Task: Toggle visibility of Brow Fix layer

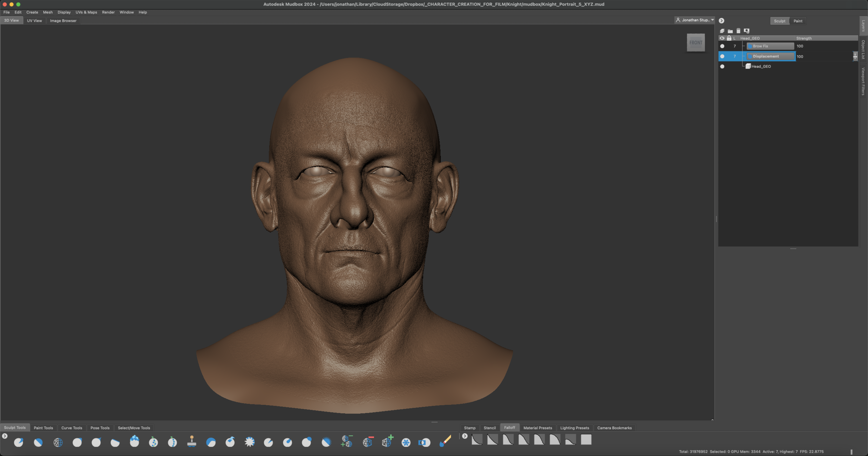Action: [722, 46]
